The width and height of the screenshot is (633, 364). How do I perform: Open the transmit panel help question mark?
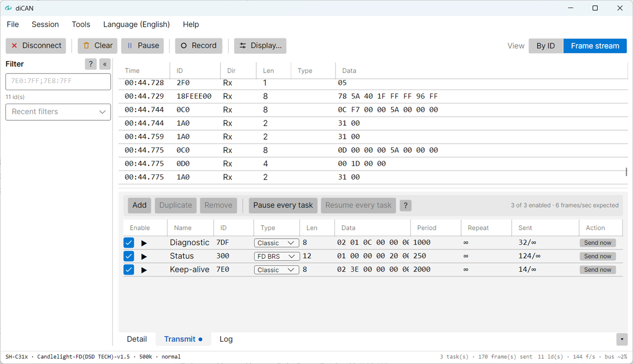tap(405, 206)
